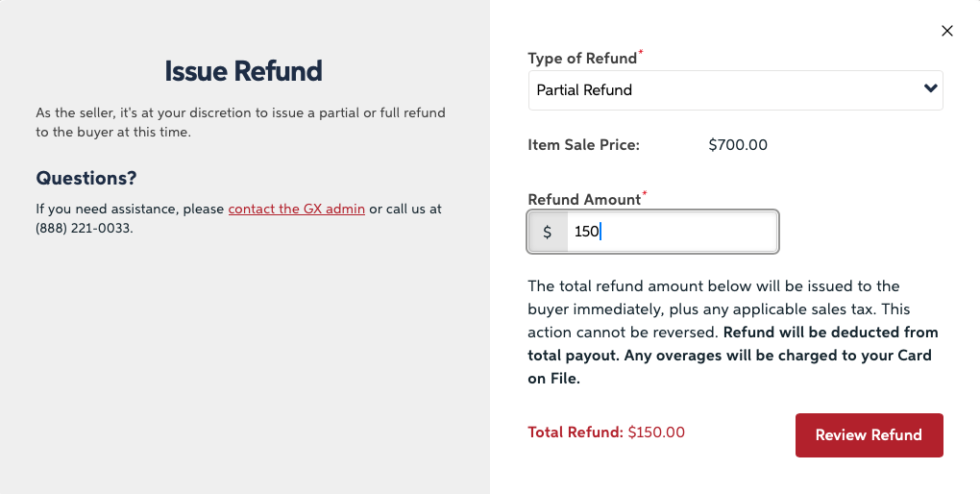Click the seller discretion description paragraph
Screen dimensions: 980x494
pyautogui.click(x=240, y=122)
